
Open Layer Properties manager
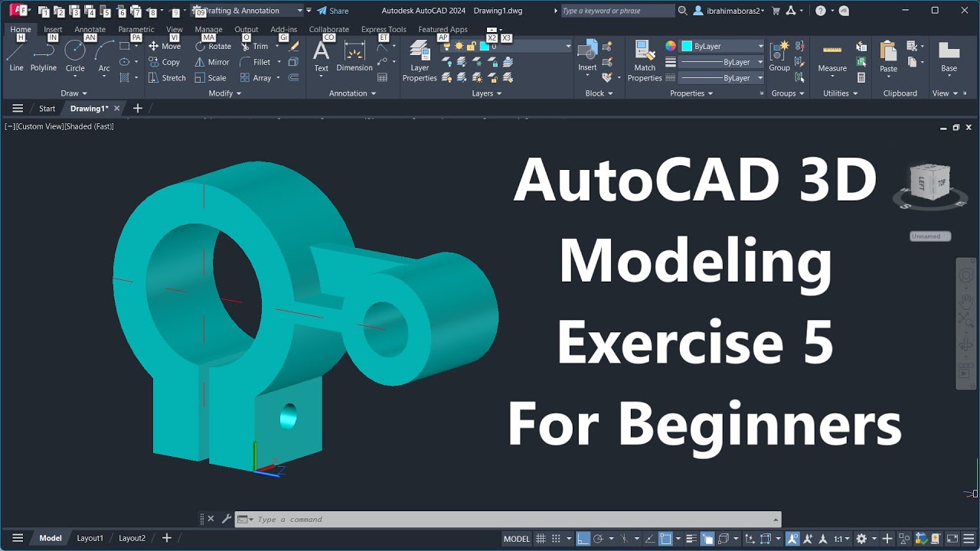[x=420, y=61]
